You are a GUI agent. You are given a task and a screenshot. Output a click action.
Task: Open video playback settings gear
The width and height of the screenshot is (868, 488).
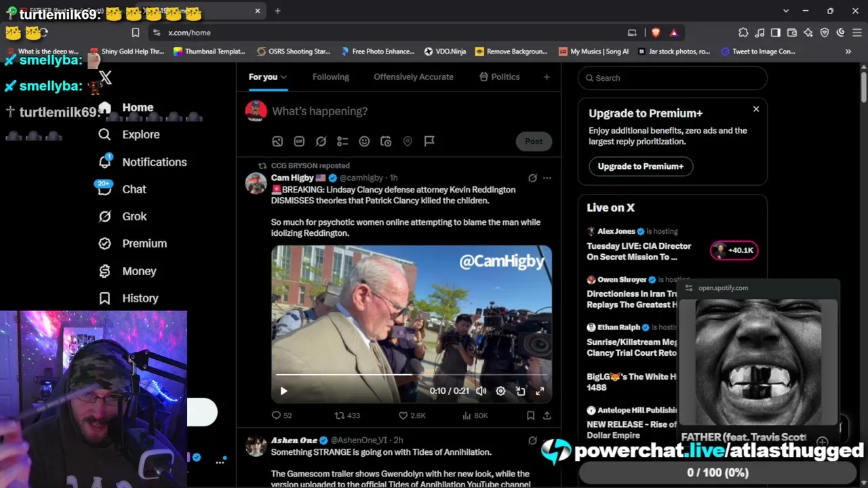500,391
